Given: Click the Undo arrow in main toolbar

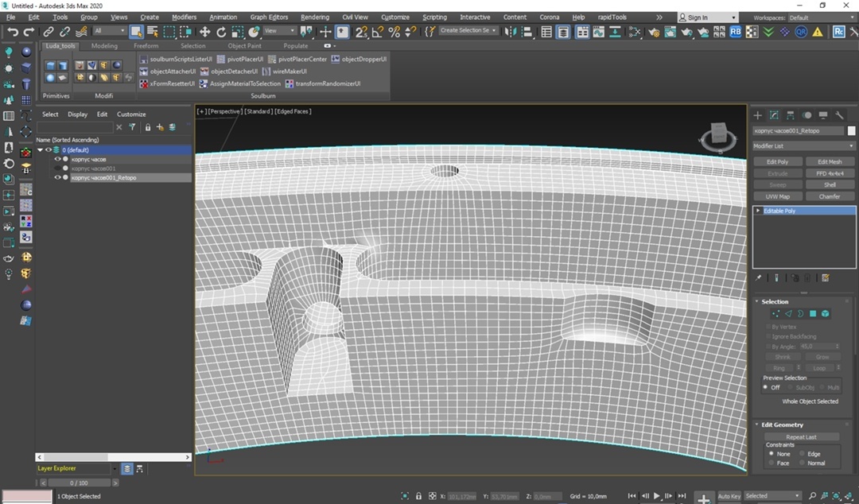Looking at the screenshot, I should pos(13,32).
